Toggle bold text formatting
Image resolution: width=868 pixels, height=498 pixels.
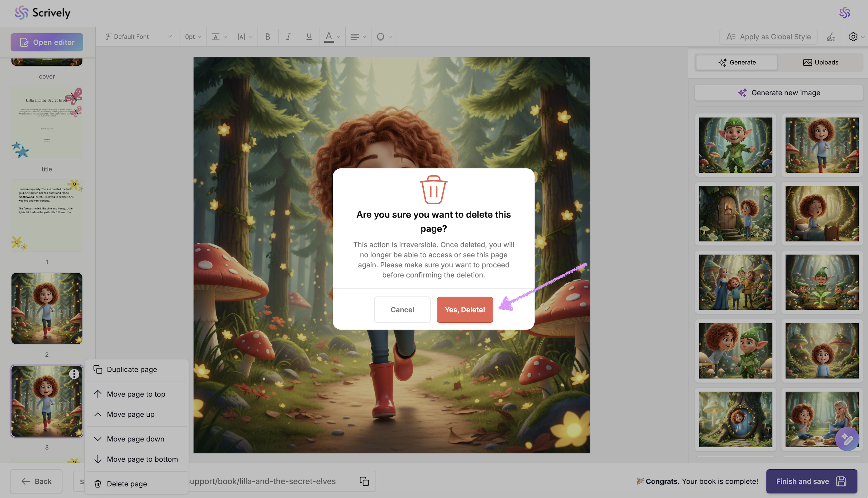[x=268, y=37]
